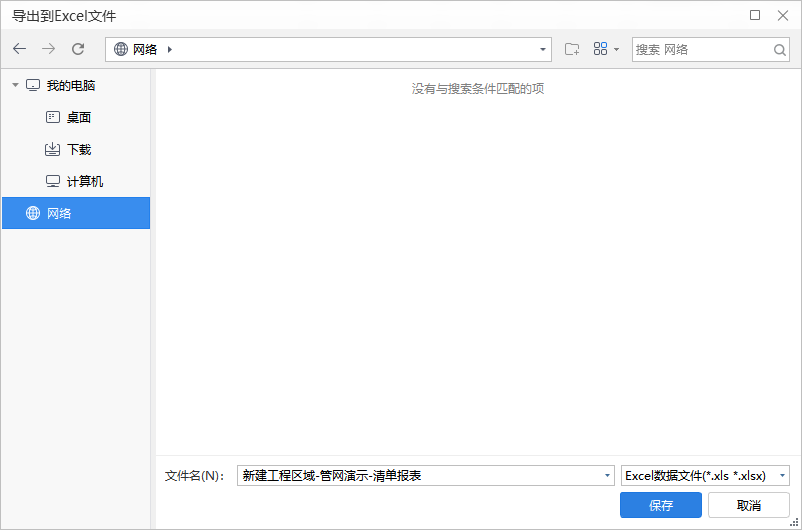The height and width of the screenshot is (530, 802).
Task: Click the view mode grid icon
Action: [600, 49]
